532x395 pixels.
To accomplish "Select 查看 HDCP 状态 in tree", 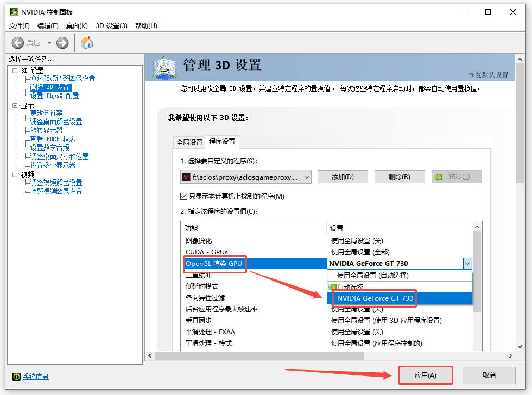I will 53,139.
